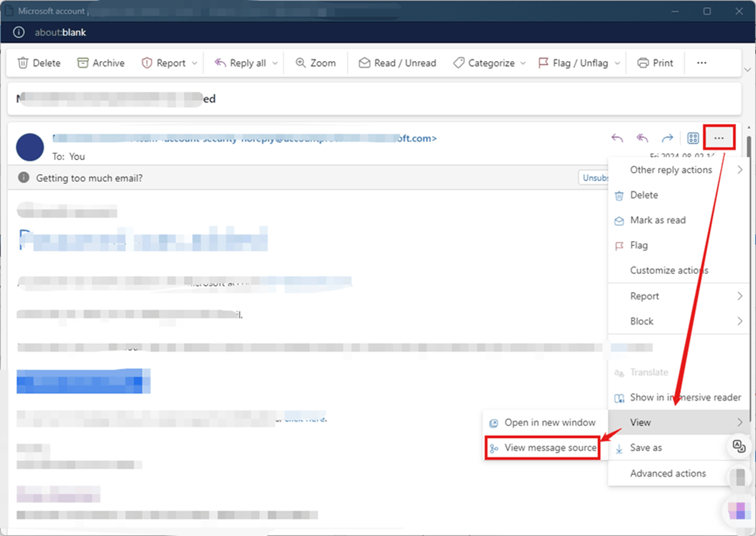Click the Delete button in the toolbar
The image size is (756, 536).
pyautogui.click(x=39, y=63)
